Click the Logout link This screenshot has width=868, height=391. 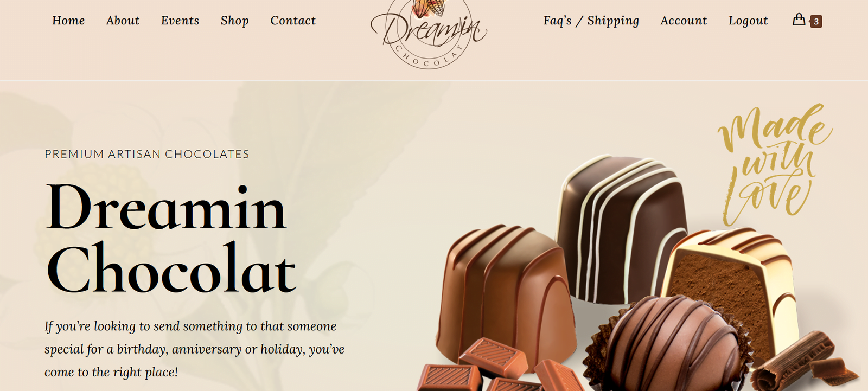coord(748,21)
